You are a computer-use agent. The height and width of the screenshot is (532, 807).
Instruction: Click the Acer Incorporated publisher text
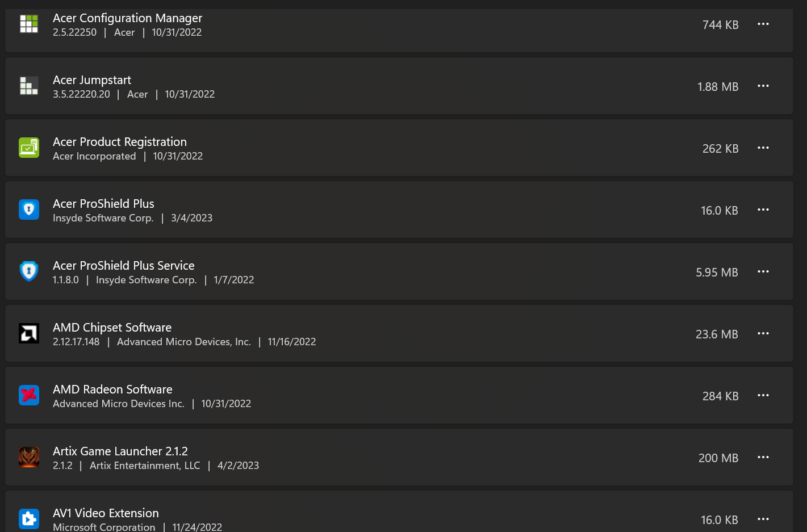tap(94, 156)
